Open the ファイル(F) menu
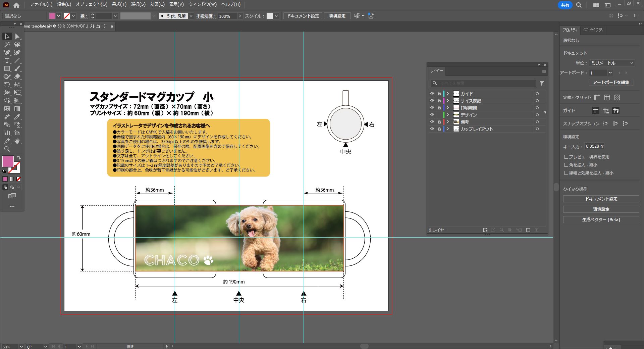The image size is (644, 349). click(41, 4)
